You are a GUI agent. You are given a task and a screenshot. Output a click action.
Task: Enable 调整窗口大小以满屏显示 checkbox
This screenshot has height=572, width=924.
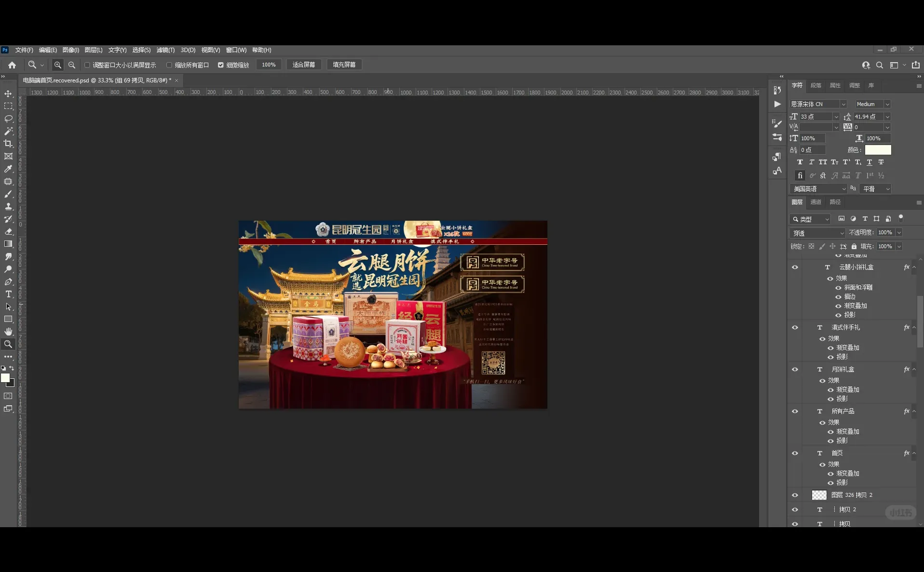[x=87, y=65]
